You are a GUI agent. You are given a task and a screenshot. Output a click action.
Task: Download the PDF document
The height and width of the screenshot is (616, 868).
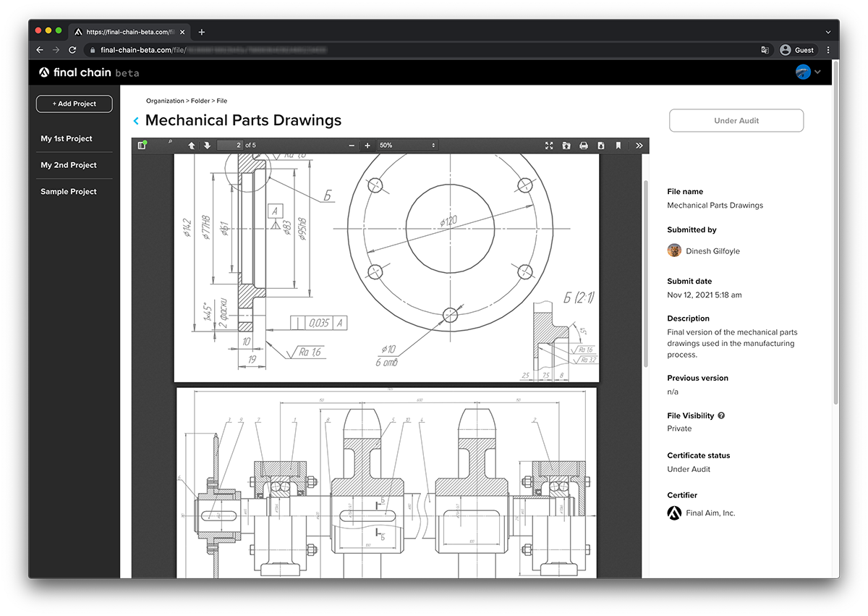coord(601,145)
